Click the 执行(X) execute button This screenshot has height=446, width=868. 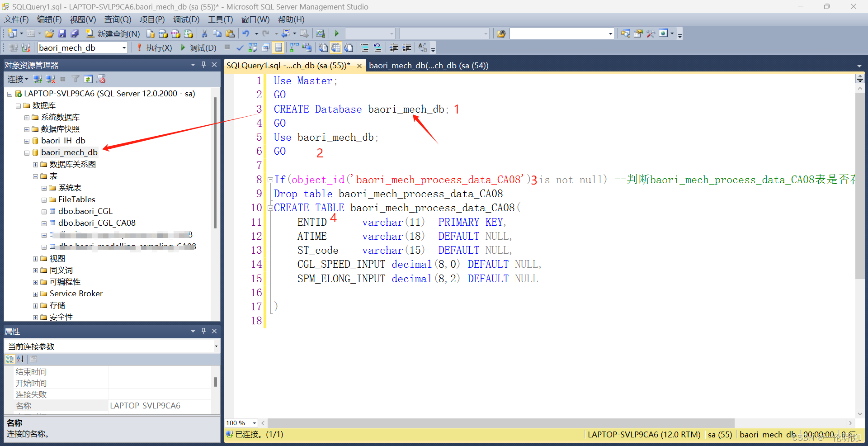click(159, 47)
